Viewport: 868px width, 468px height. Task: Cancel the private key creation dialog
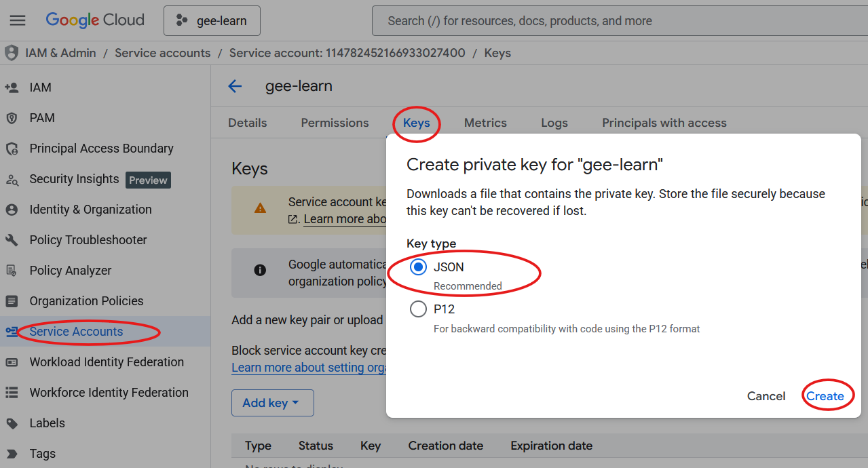pos(766,395)
